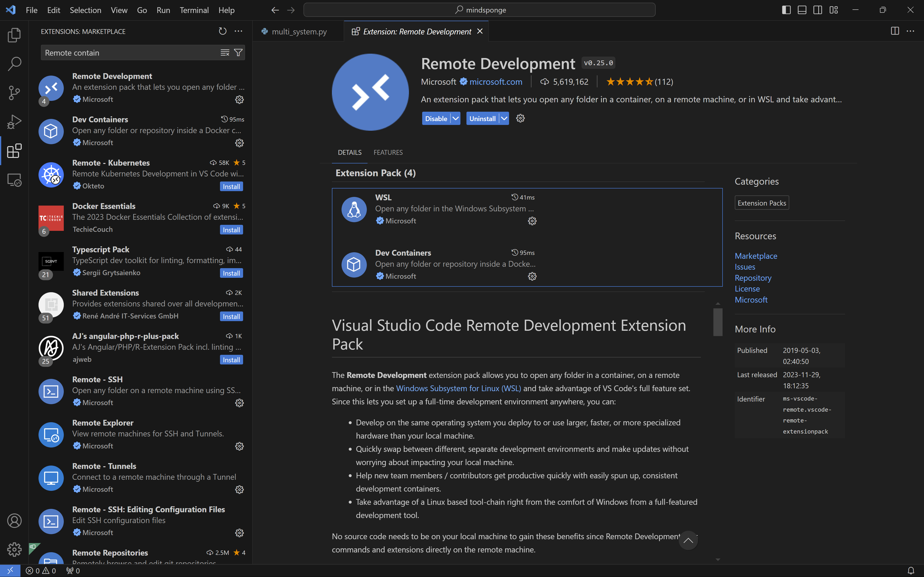Click the filter extensions funnel icon

[238, 53]
